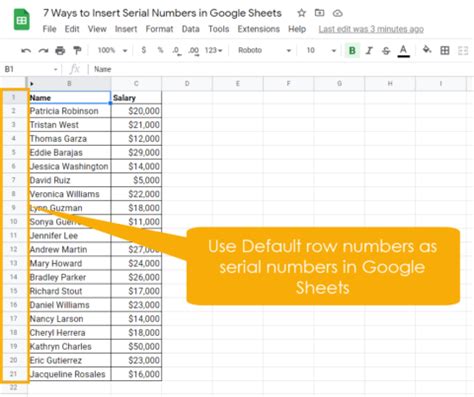Select the Name header cell

pyautogui.click(x=69, y=98)
